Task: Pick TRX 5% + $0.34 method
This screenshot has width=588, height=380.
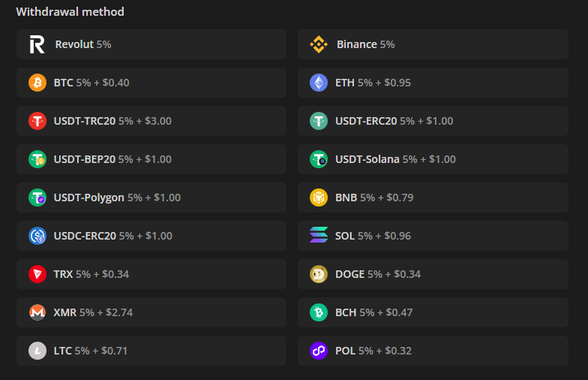Action: [x=151, y=274]
